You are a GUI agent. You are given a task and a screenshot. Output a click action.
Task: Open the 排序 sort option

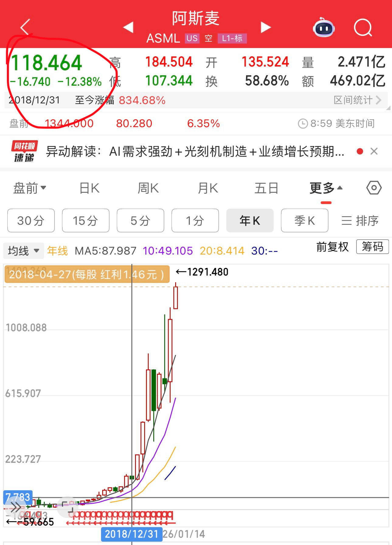[x=360, y=220]
